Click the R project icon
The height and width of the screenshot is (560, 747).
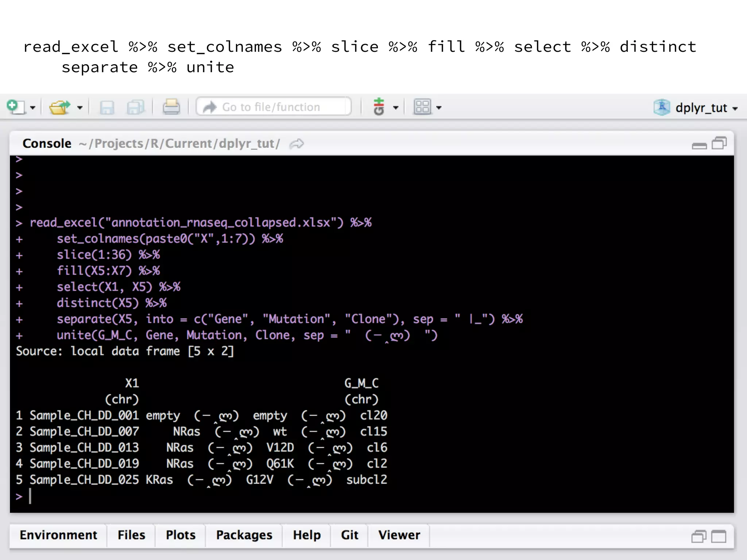click(x=662, y=107)
